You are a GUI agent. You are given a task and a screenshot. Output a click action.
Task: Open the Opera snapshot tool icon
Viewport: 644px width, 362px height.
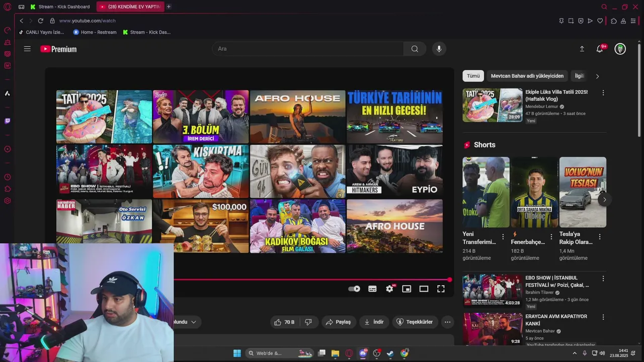click(x=571, y=21)
